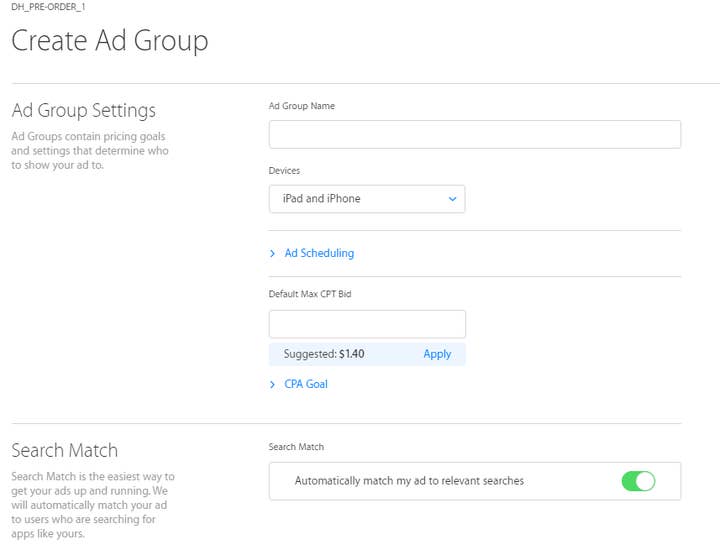
Task: Click the blue chevron arrow in Devices dropdown
Action: 452,199
